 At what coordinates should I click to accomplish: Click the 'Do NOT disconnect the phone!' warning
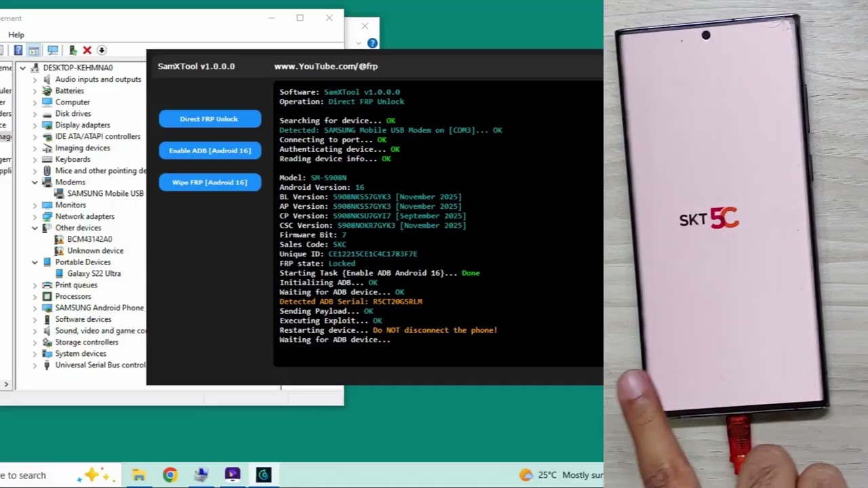click(x=435, y=330)
